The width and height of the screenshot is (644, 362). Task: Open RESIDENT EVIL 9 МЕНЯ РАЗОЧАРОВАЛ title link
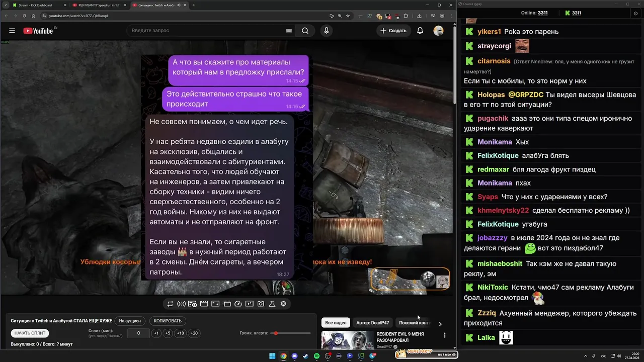pyautogui.click(x=400, y=337)
